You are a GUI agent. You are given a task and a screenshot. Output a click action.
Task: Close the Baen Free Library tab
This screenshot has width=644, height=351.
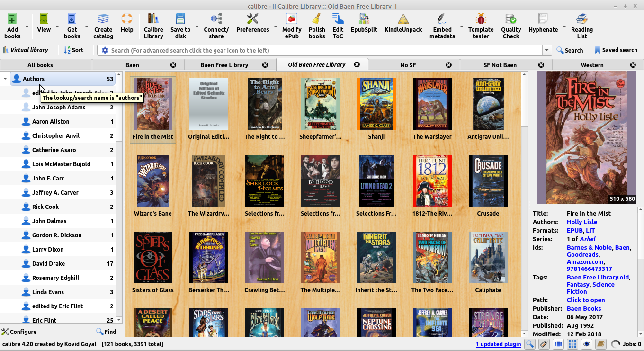pyautogui.click(x=265, y=65)
